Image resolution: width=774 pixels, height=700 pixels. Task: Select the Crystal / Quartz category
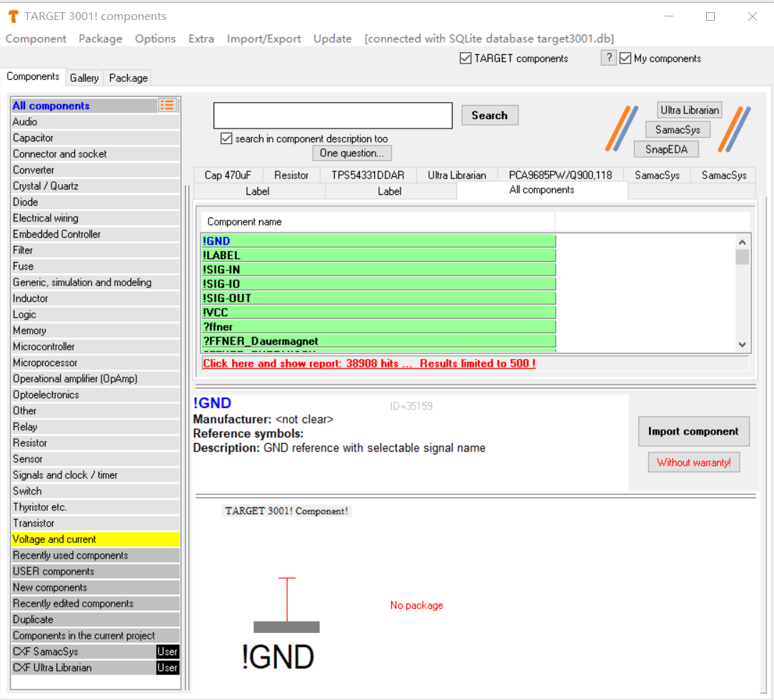pos(96,186)
